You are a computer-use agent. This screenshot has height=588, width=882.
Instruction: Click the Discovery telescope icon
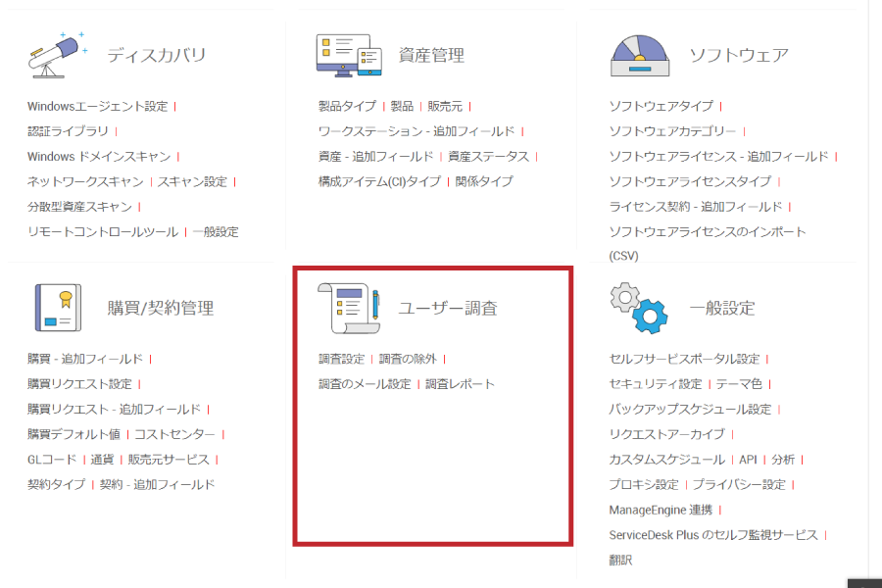pos(58,55)
